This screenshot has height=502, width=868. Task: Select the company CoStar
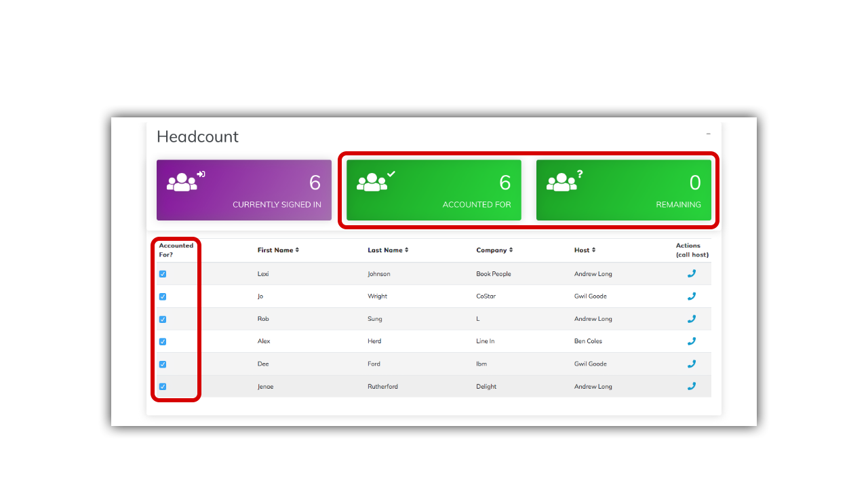487,296
